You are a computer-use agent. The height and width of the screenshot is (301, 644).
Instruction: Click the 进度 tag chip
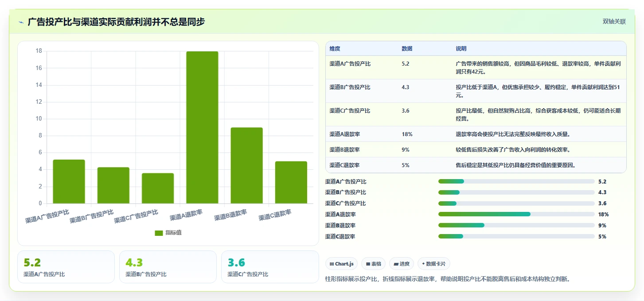pos(402,264)
